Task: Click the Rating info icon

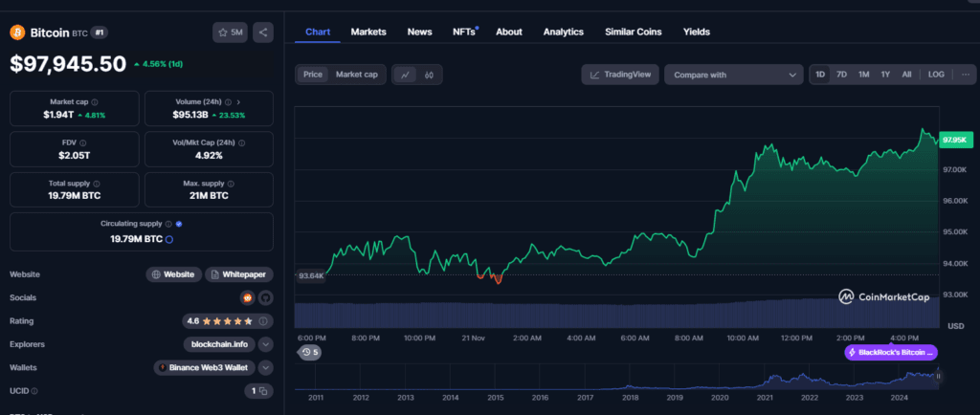Action: (x=263, y=321)
